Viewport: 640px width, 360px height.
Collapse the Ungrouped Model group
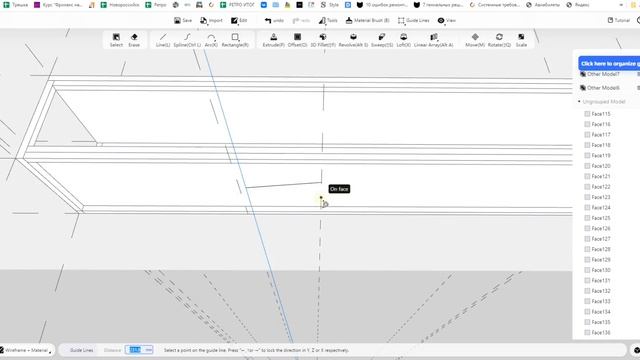tap(579, 102)
